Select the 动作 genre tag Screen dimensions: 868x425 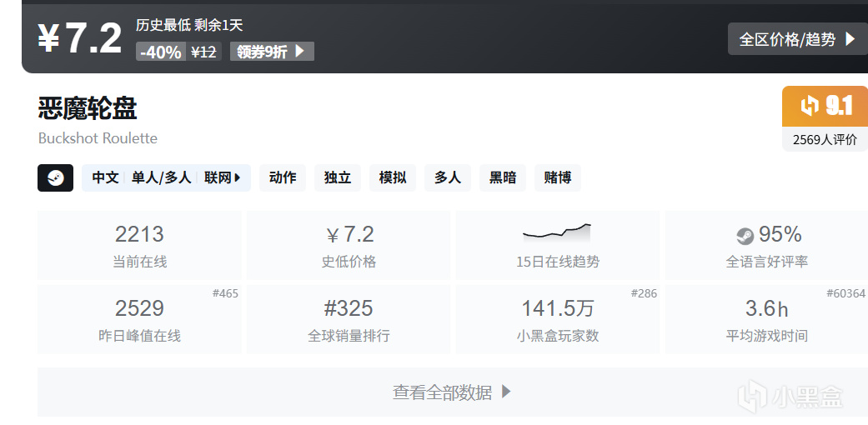[x=283, y=177]
